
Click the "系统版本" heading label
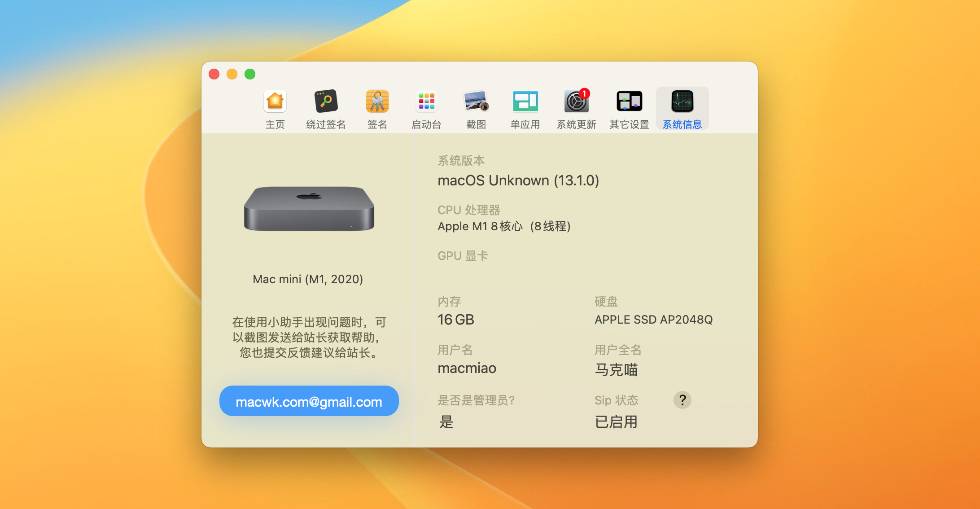(x=461, y=160)
